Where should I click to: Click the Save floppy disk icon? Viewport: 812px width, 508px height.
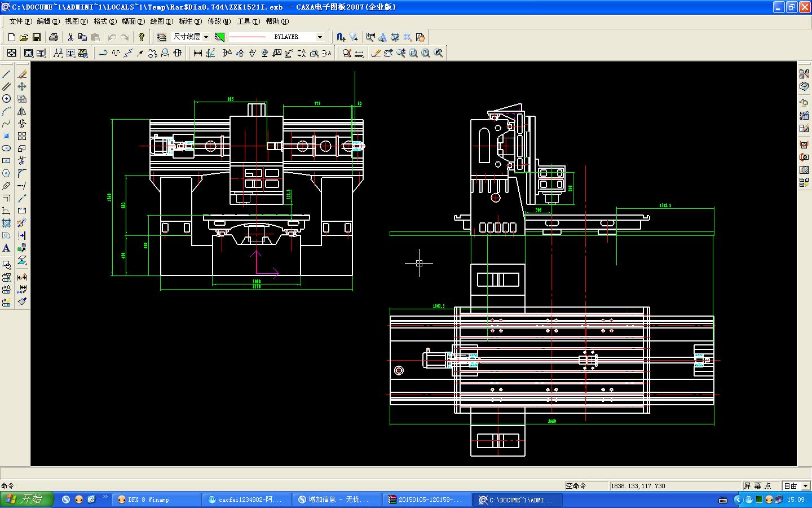pos(37,37)
